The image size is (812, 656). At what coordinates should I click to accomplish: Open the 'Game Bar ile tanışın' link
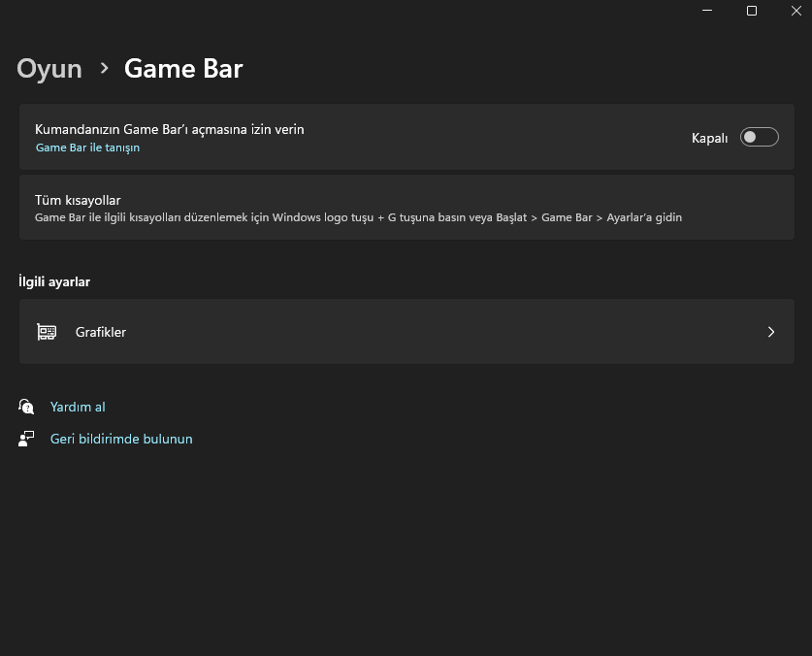click(87, 148)
